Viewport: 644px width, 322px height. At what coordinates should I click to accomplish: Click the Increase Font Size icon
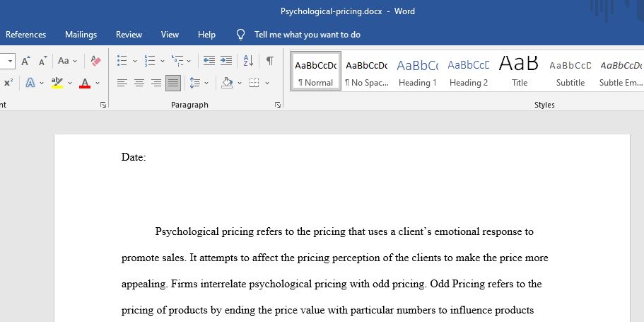coord(25,61)
